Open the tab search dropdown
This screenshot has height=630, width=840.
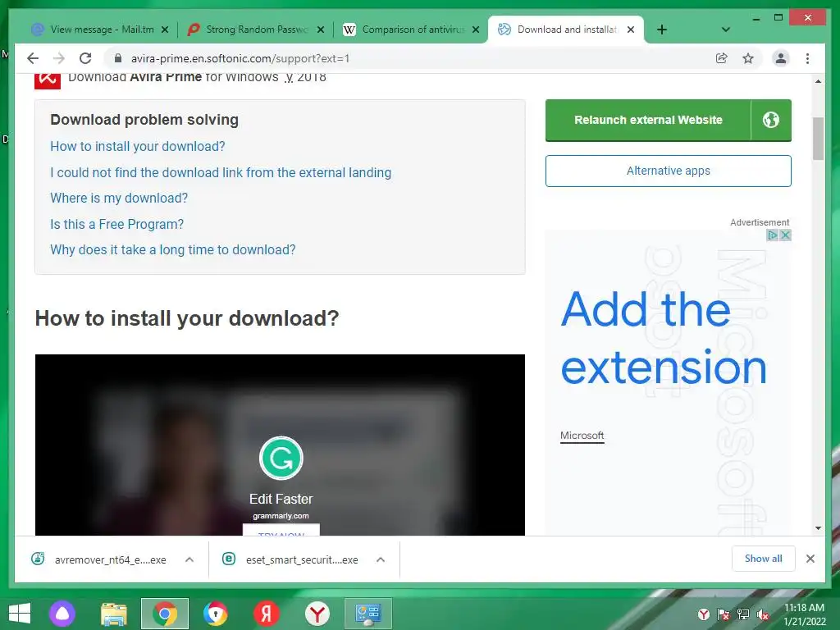point(726,30)
